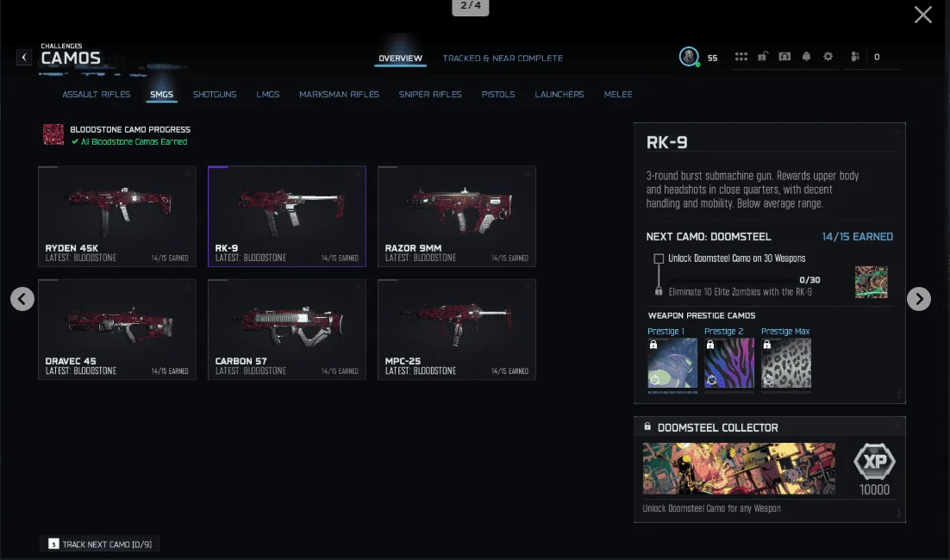Select the Carbon 57 weapon card
The height and width of the screenshot is (560, 950).
click(286, 329)
